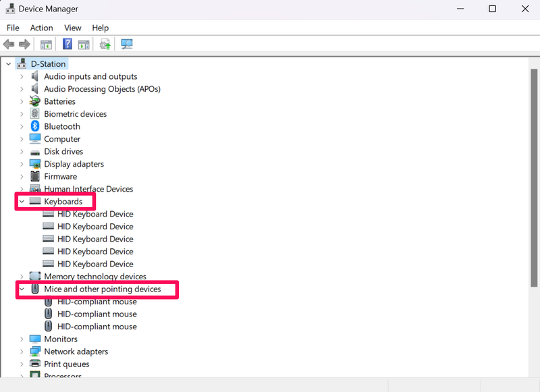
Task: Click the Show/Hide Action Pane toolbar icon
Action: (x=84, y=45)
